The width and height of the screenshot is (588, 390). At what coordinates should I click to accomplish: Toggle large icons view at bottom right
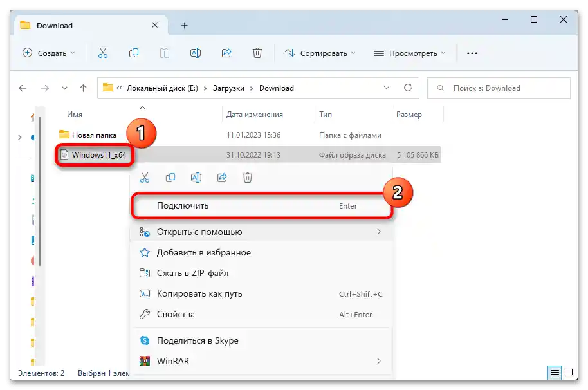[x=569, y=373]
